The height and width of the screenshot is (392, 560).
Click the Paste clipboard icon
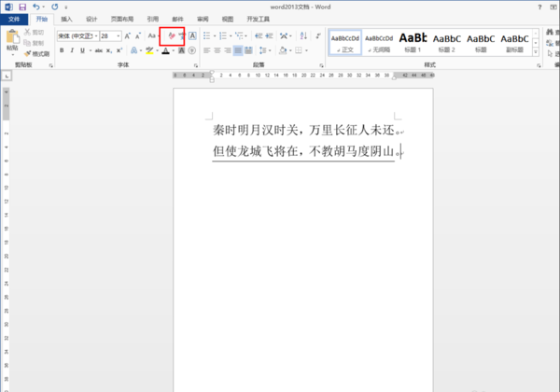tap(12, 36)
